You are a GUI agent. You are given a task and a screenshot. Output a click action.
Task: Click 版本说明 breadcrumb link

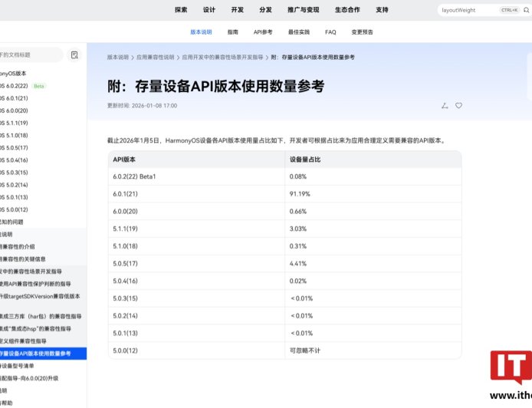pos(118,58)
